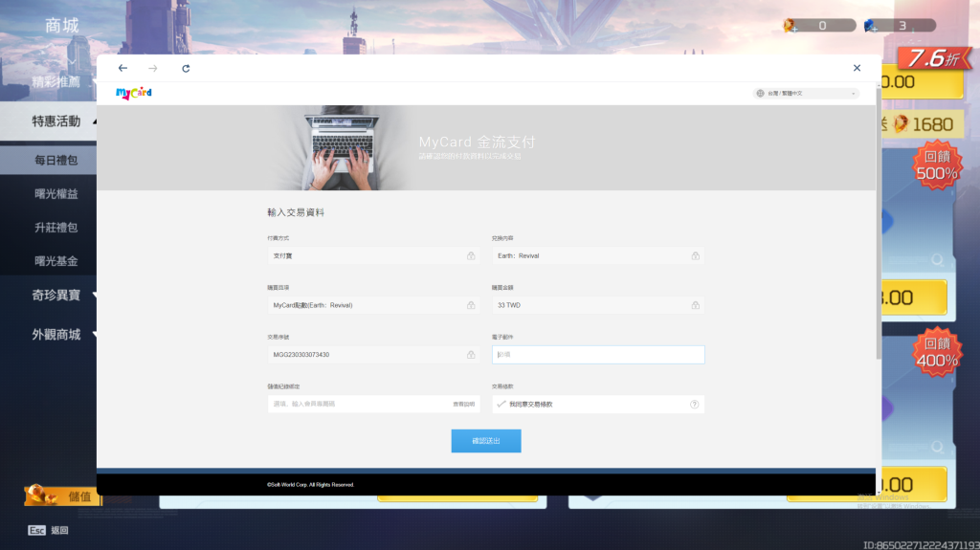Click the laptop banner image
980x550 pixels.
point(343,147)
